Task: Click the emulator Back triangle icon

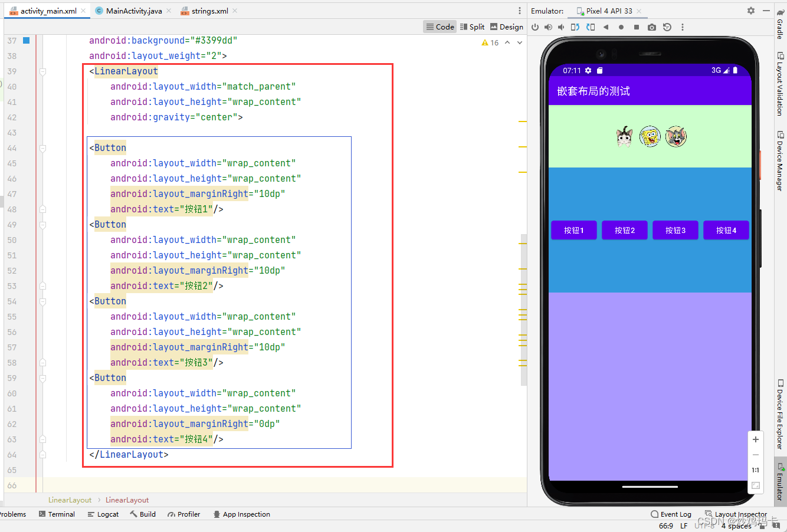Action: coord(606,27)
